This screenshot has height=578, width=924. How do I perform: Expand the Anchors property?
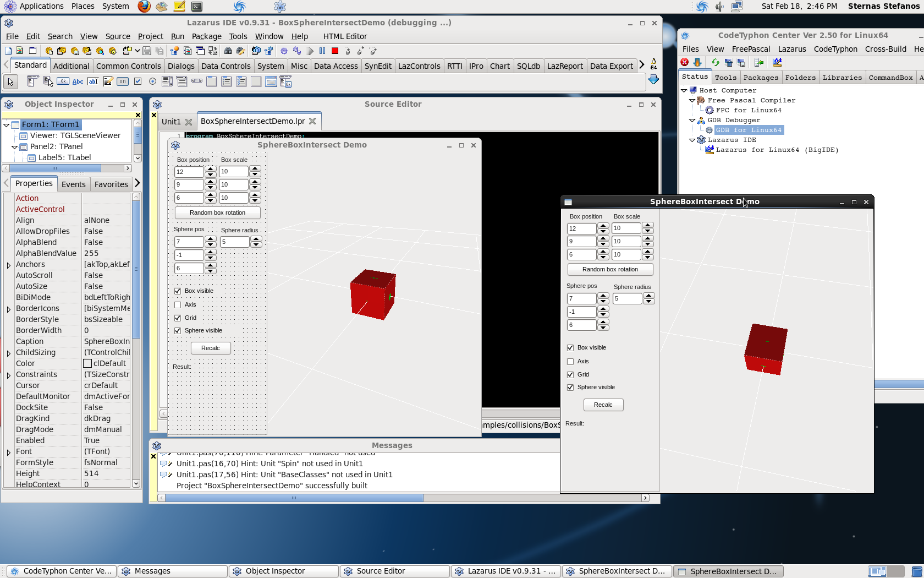click(9, 265)
